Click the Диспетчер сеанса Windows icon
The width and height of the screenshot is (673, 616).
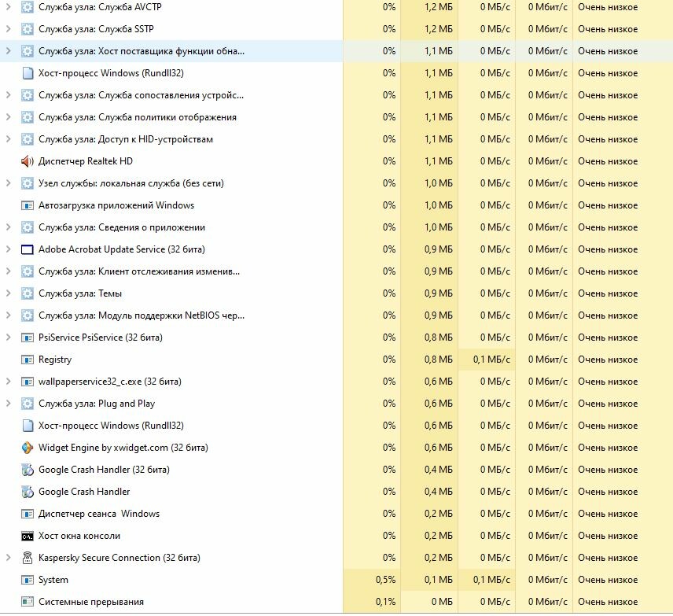(x=27, y=513)
